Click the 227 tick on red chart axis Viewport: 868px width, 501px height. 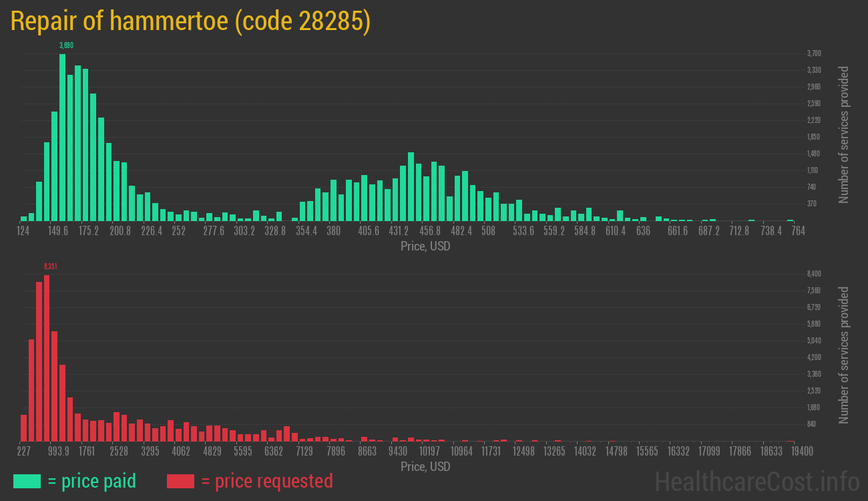[23, 452]
